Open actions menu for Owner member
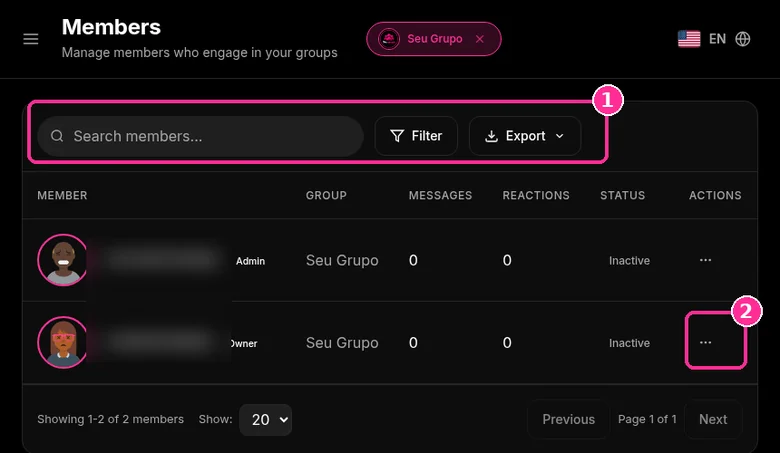This screenshot has height=453, width=780. coord(705,343)
